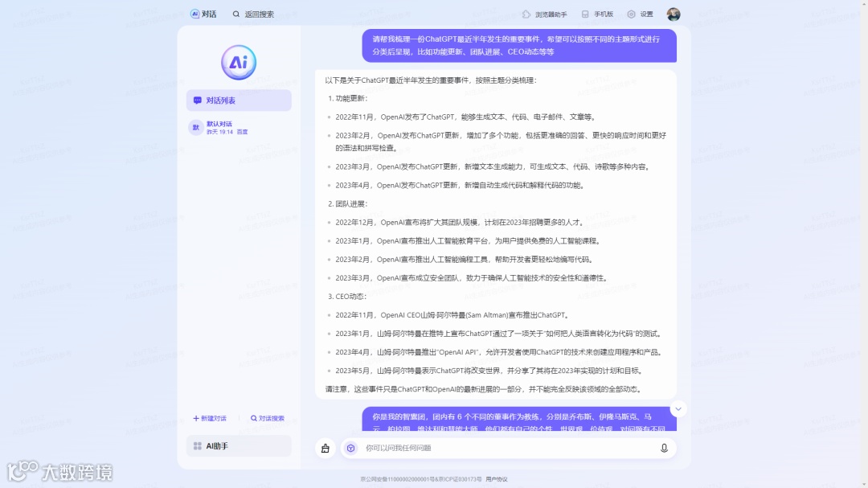
Task: Click the 请注意 disclaimer sentence
Action: point(485,389)
